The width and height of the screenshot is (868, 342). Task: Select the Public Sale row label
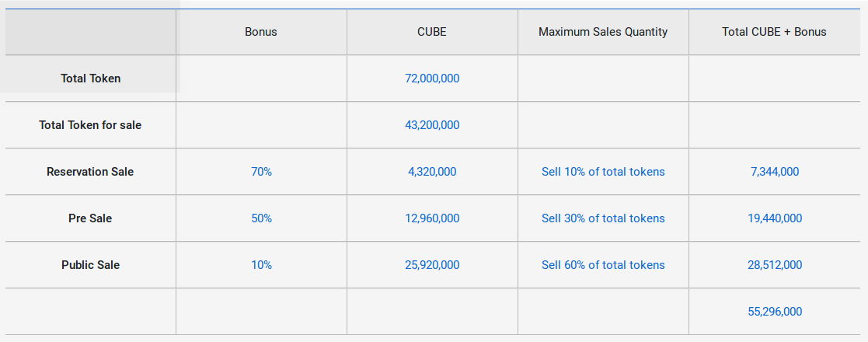coord(90,265)
